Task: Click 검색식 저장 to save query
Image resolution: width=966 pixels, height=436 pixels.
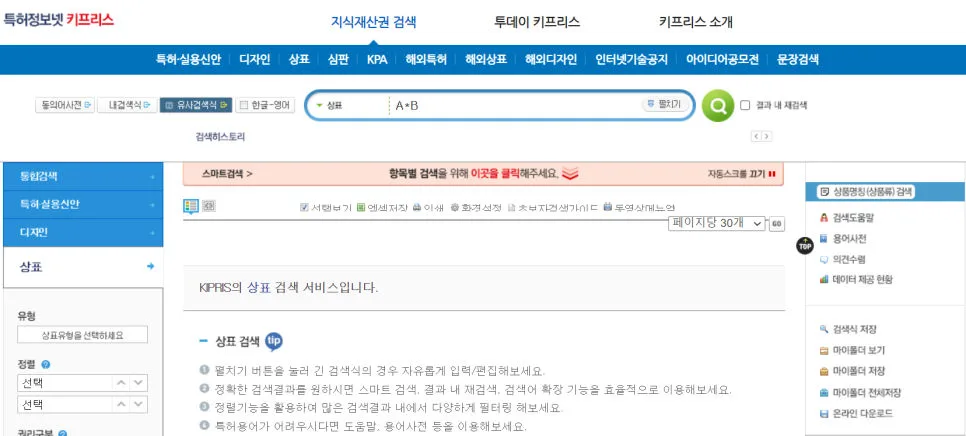Action: coord(848,329)
